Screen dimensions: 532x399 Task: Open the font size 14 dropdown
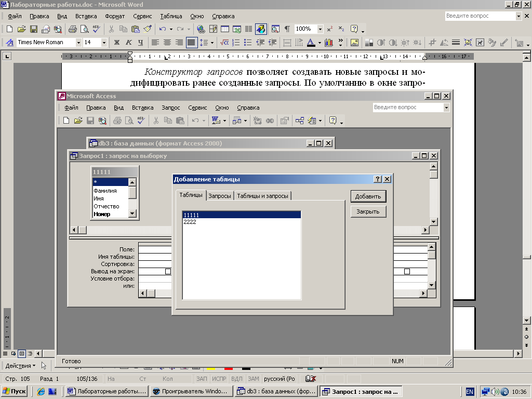(104, 43)
